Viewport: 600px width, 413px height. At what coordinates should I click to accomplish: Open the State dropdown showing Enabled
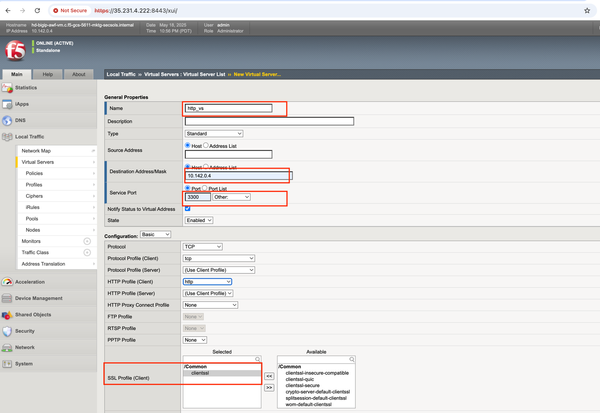click(198, 220)
